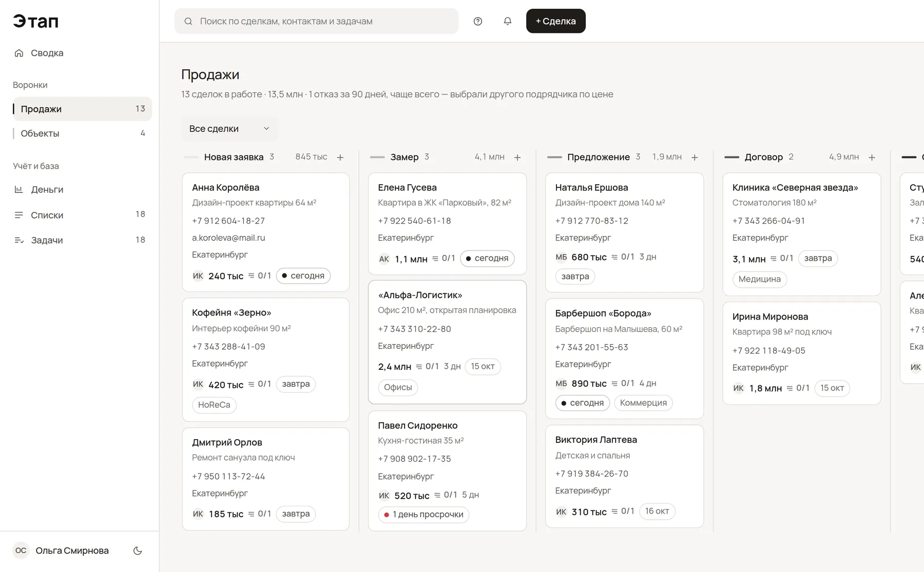
Task: Click the + Сделка button
Action: (x=556, y=21)
